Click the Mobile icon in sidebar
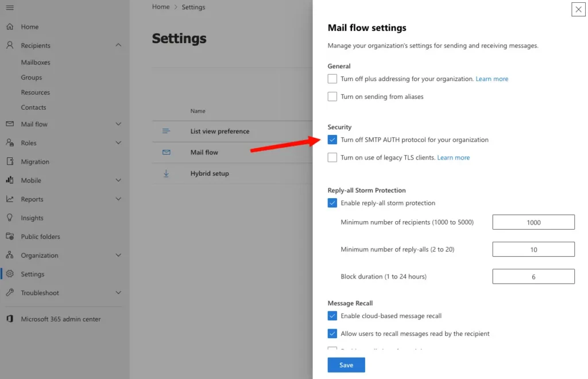The height and width of the screenshot is (379, 588). coord(10,180)
